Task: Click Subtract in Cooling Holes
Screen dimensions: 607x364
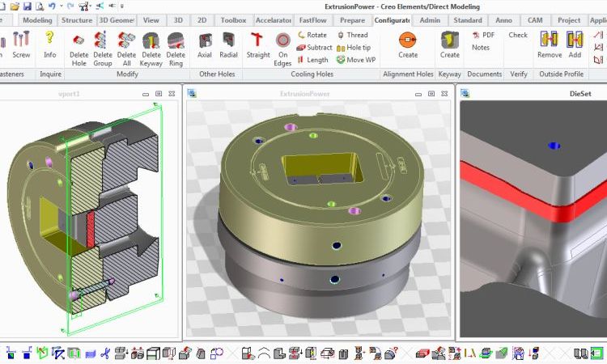Action: tap(314, 48)
